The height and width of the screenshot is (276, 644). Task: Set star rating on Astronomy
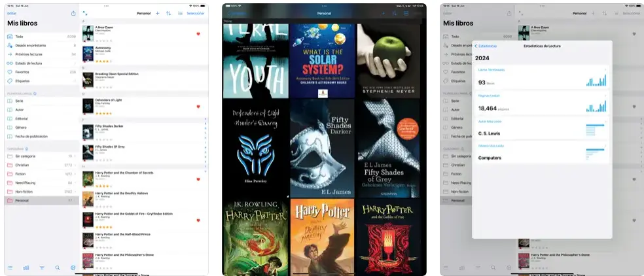[x=103, y=61]
